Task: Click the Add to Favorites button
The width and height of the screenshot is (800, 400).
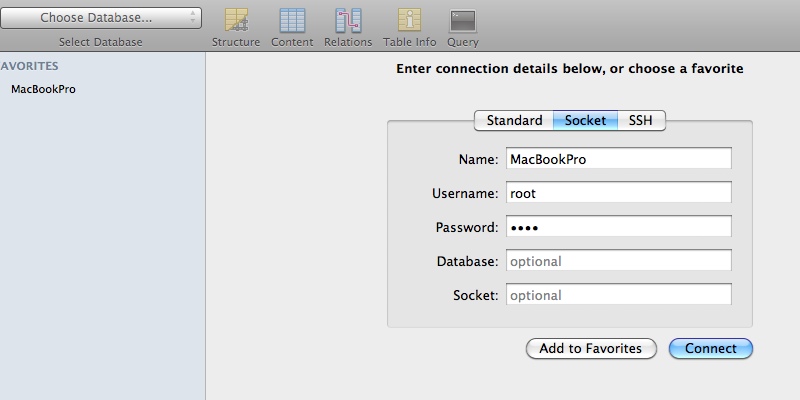Action: click(591, 348)
